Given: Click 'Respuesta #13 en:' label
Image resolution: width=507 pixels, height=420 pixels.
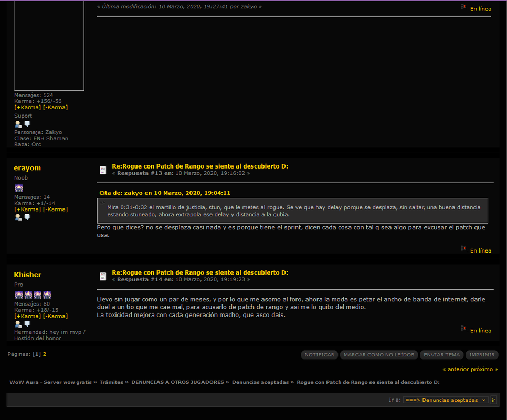Looking at the screenshot, I should point(145,173).
